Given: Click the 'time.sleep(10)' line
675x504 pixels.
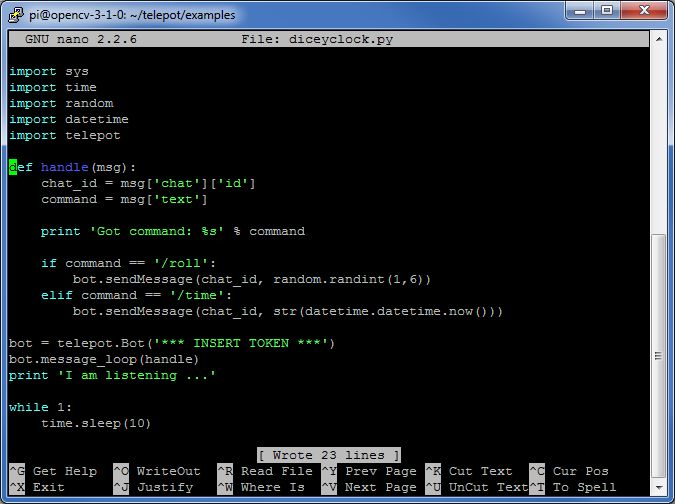Looking at the screenshot, I should pyautogui.click(x=96, y=423).
